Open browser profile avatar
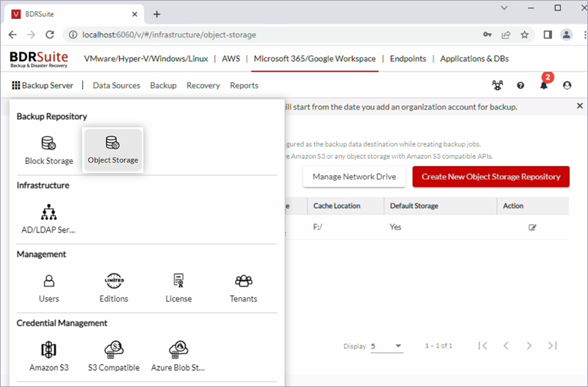 [566, 35]
